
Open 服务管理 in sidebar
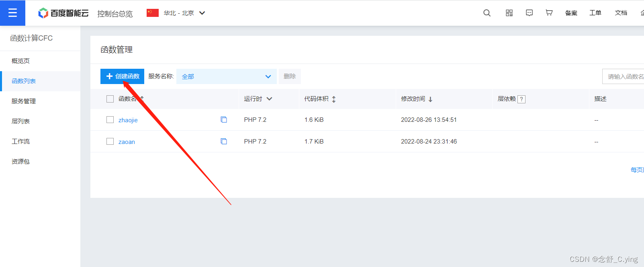24,101
